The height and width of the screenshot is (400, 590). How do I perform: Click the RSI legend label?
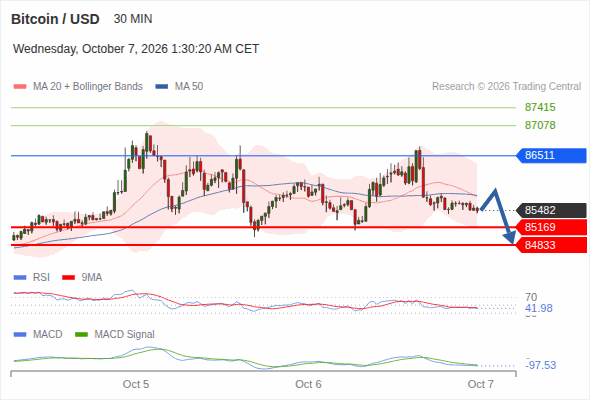click(x=41, y=278)
